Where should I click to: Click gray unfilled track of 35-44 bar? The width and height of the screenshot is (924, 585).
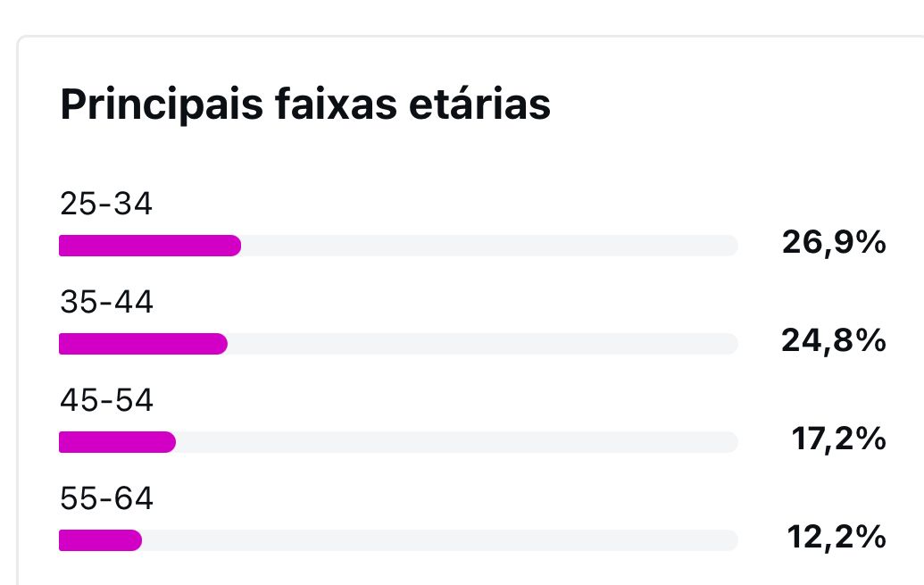click(483, 344)
